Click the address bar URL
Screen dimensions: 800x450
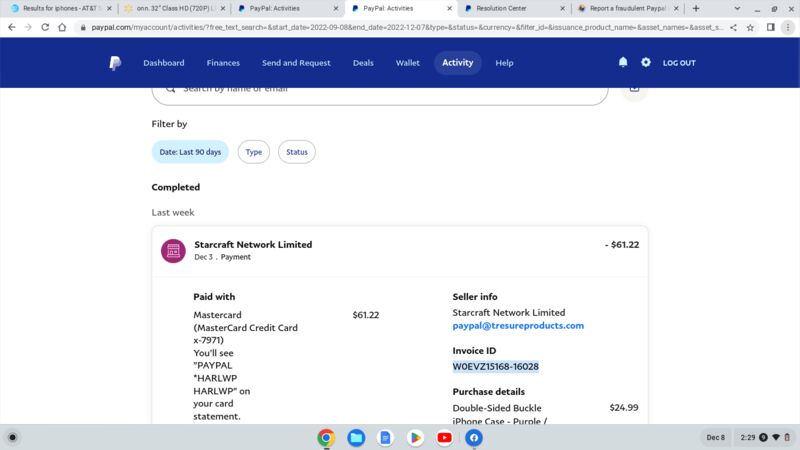(407, 28)
